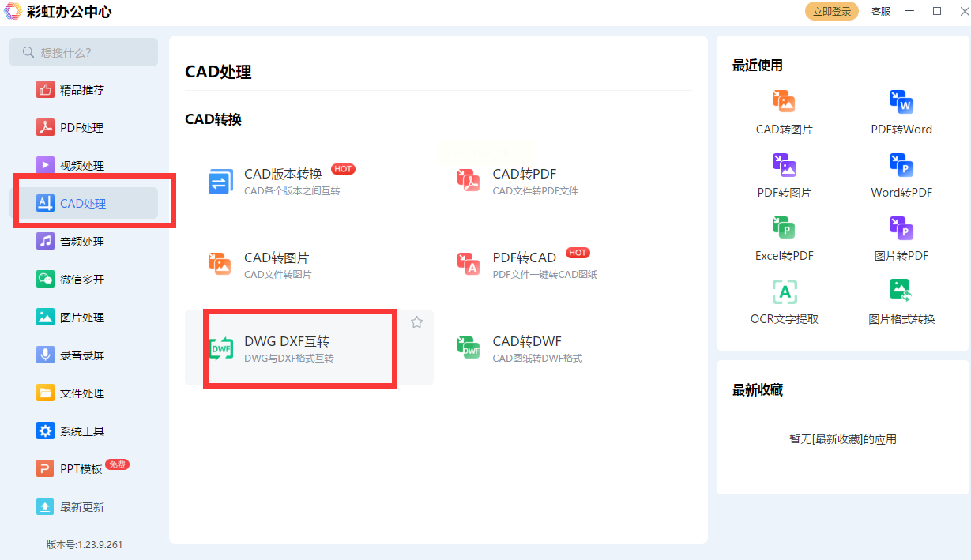This screenshot has height=560, width=971.
Task: Select the 精品推荐 sidebar label
Action: (82, 90)
